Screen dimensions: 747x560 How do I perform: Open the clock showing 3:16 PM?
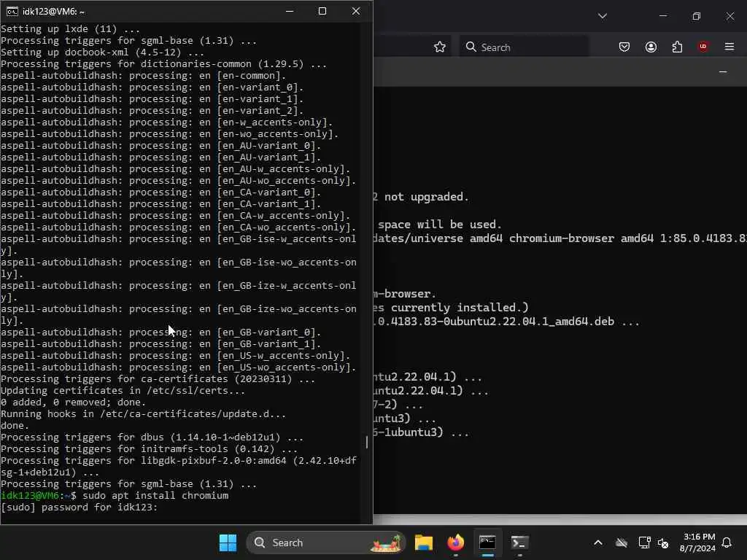click(697, 542)
